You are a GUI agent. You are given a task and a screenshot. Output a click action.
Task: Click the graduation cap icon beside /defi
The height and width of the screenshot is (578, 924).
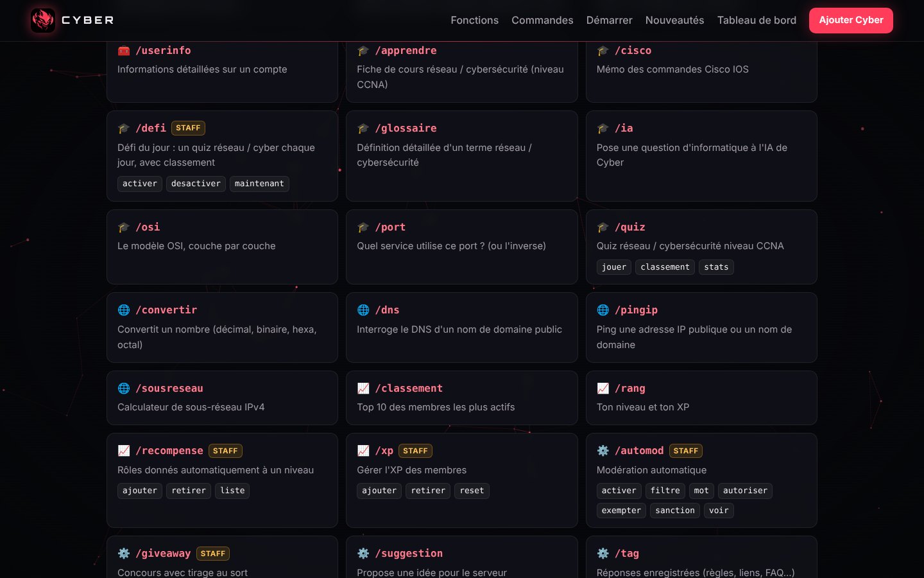tap(124, 128)
